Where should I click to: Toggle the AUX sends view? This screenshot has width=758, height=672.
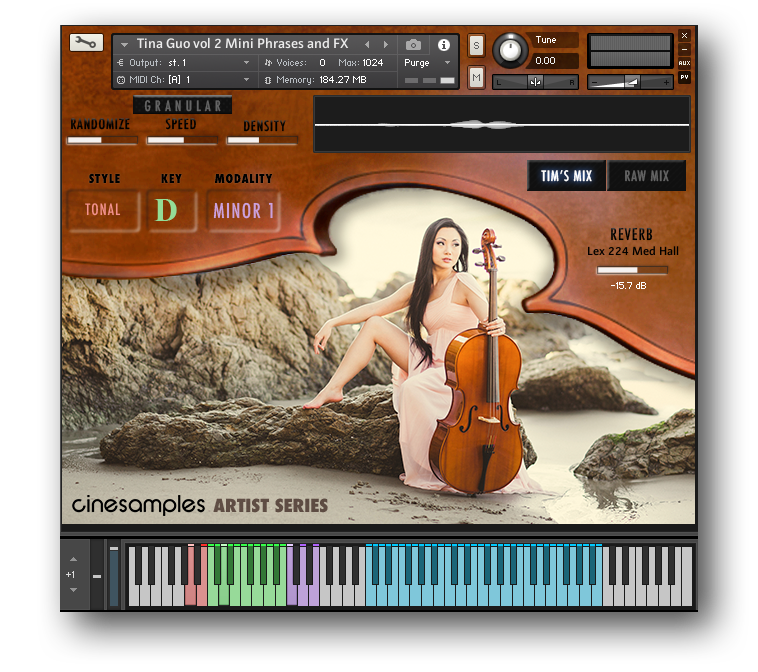click(x=684, y=63)
